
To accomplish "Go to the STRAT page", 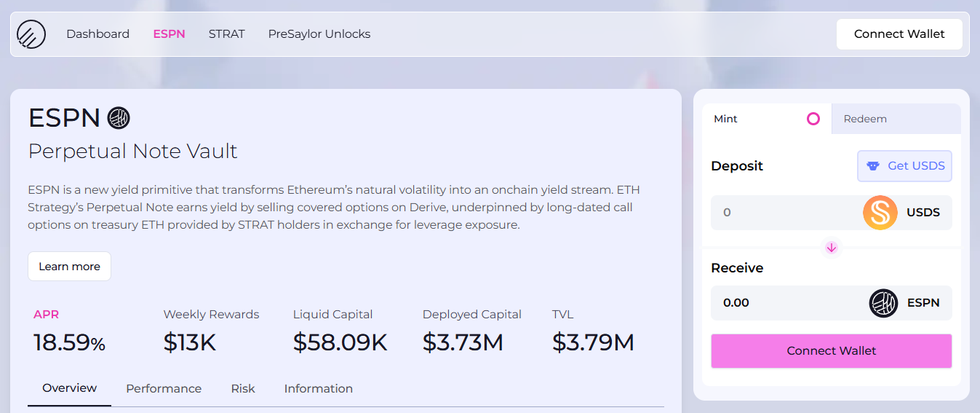I will [226, 34].
